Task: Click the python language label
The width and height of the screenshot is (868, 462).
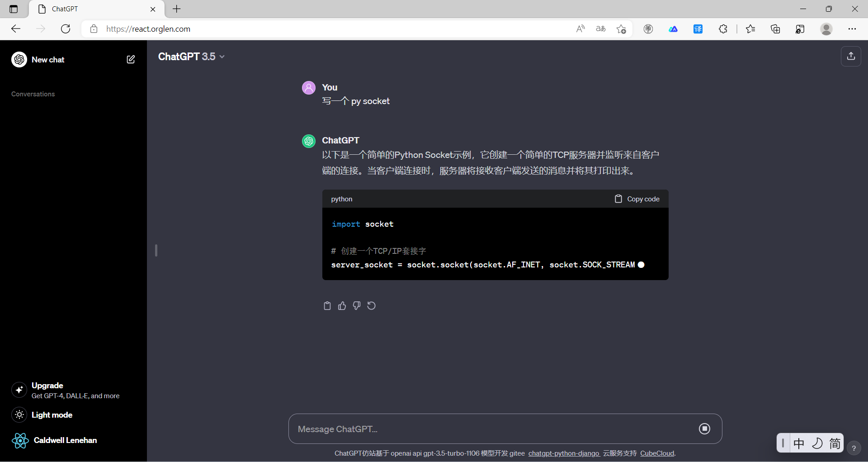Action: (342, 199)
